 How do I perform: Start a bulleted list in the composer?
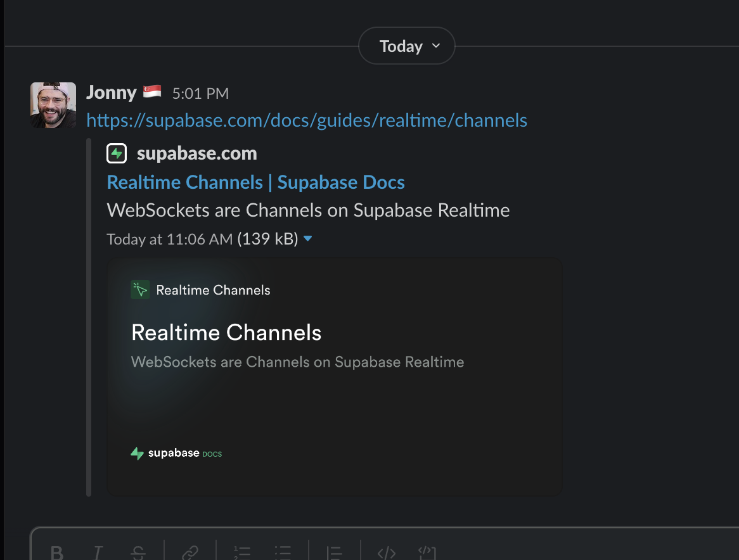click(x=283, y=551)
